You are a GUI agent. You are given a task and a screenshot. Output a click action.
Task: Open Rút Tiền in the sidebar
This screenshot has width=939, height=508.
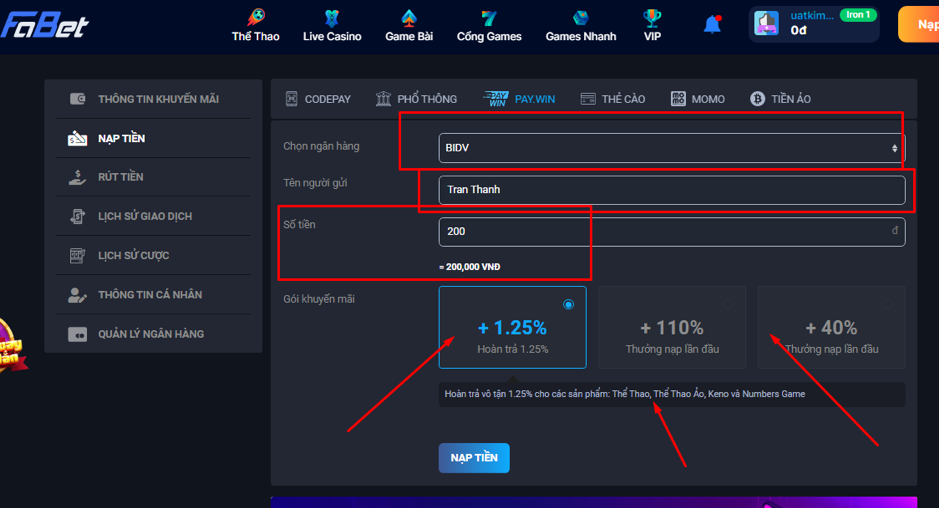(x=120, y=177)
